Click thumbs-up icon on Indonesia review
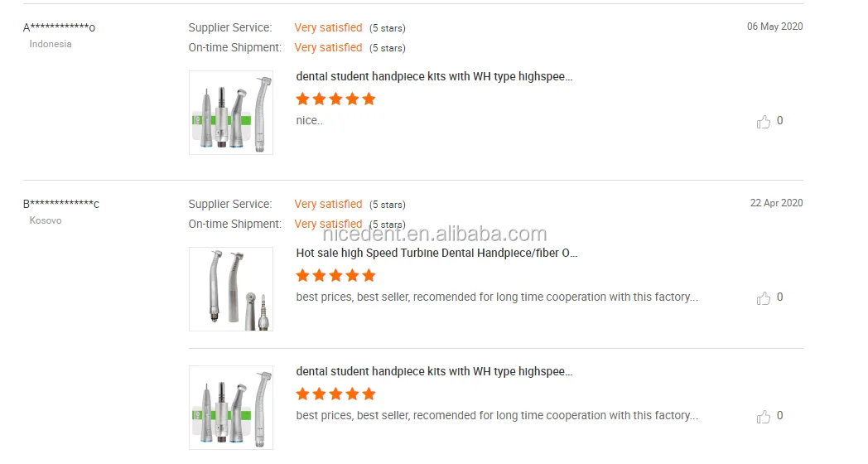The image size is (868, 464). pyautogui.click(x=764, y=122)
